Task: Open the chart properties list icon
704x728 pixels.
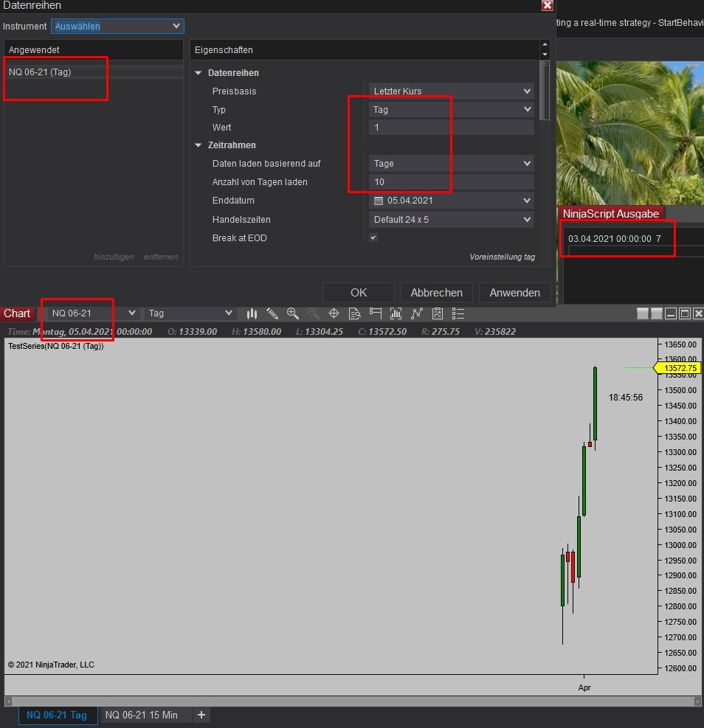Action: [458, 314]
